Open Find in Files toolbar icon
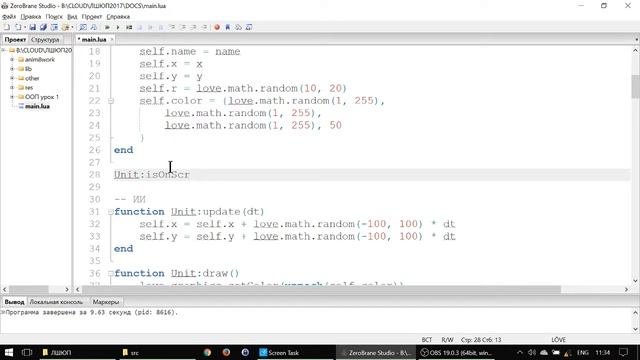Image resolution: width=640 pixels, height=360 pixels. (93, 27)
